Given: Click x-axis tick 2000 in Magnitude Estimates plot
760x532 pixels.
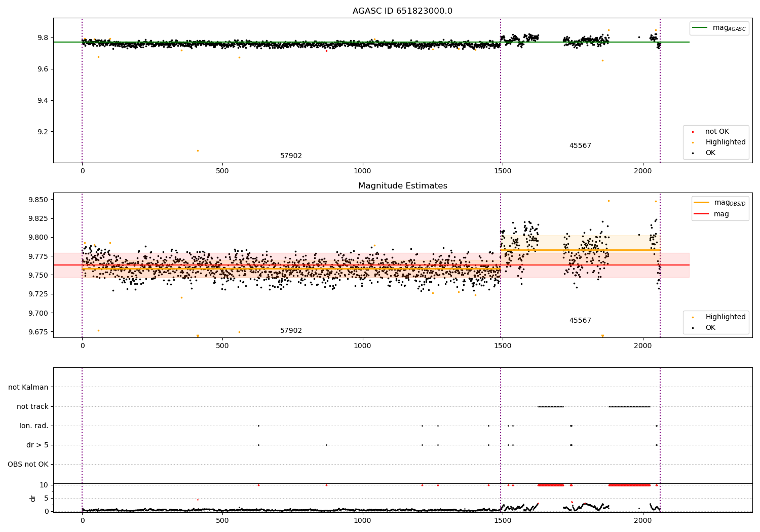Looking at the screenshot, I should 643,347.
